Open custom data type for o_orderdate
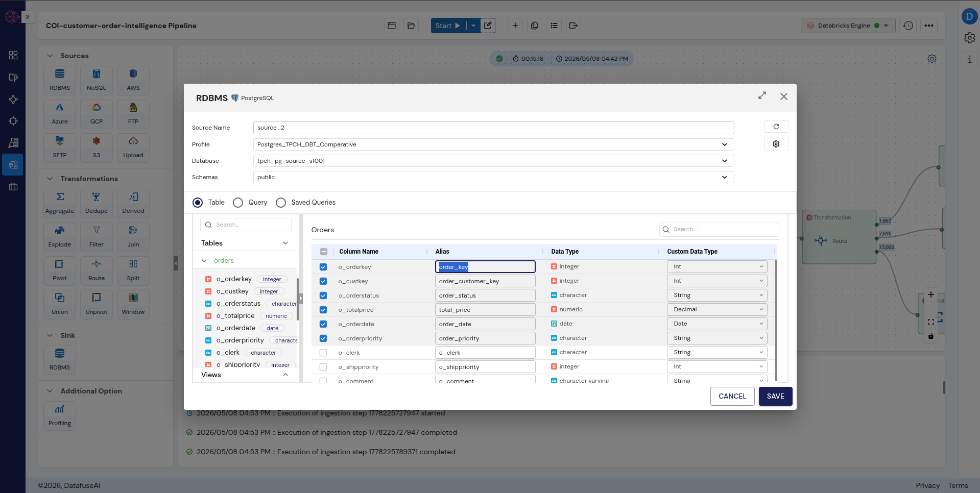Image resolution: width=980 pixels, height=493 pixels. tap(717, 324)
